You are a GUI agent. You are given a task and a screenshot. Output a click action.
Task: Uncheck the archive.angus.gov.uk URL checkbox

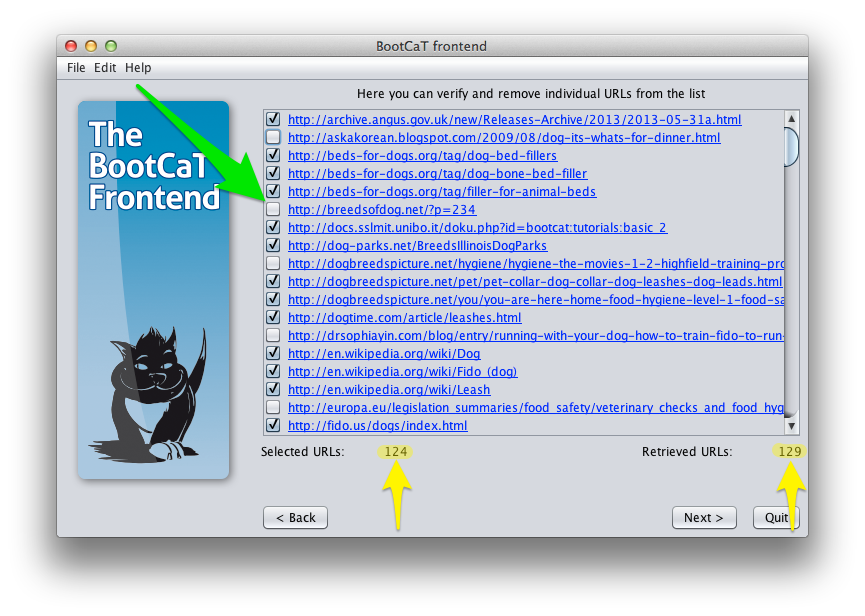[x=273, y=119]
